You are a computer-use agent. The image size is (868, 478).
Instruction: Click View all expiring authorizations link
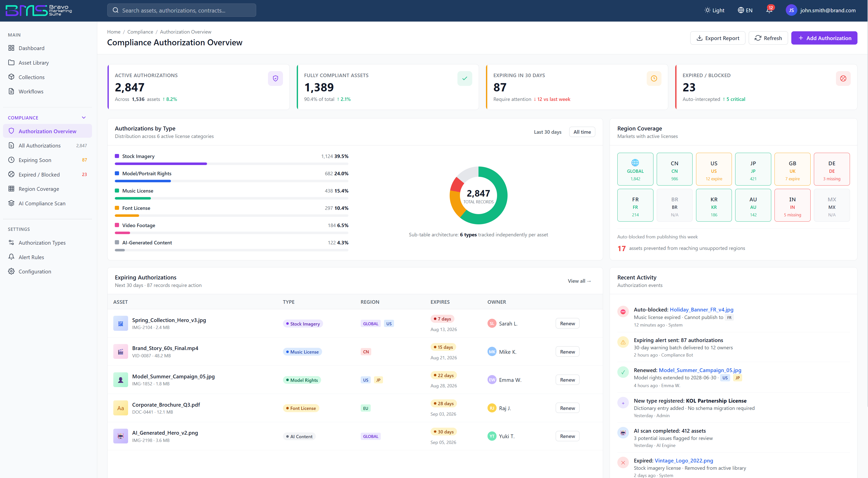pos(580,281)
